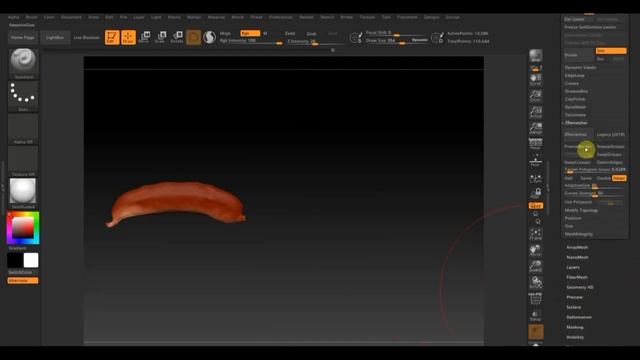Viewport: 640px width, 360px height.
Task: Expand the ClayPolish section
Action: (x=576, y=99)
